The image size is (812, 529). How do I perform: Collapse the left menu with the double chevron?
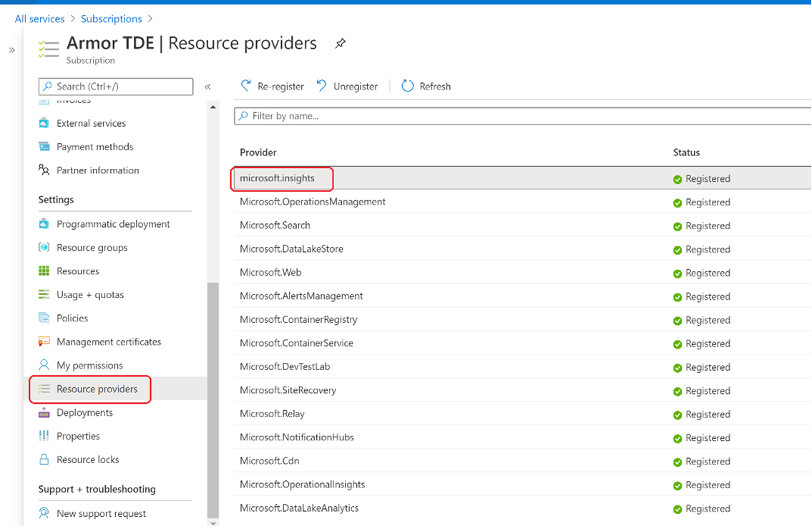[x=207, y=87]
